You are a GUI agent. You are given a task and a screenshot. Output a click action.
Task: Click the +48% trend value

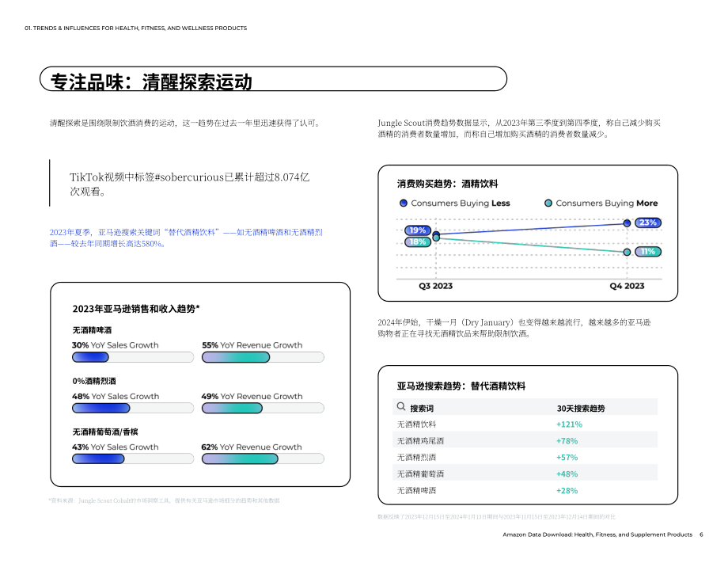[x=567, y=474]
